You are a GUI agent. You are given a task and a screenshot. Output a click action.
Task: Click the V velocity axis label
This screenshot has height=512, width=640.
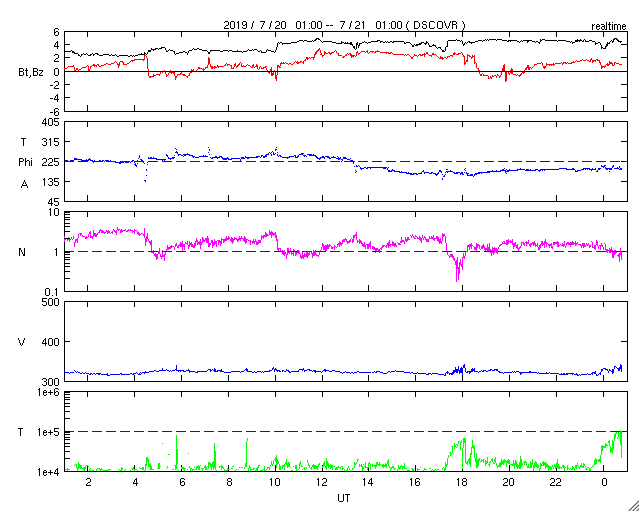[x=22, y=342]
